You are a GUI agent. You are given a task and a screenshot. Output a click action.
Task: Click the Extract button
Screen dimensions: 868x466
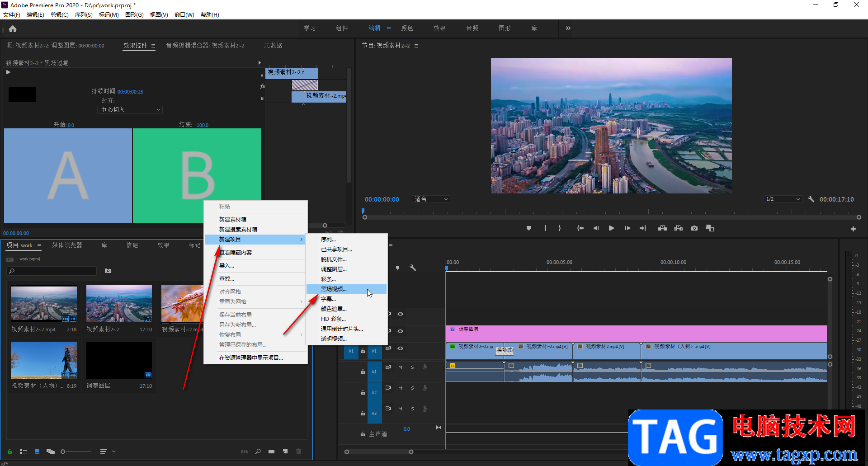pos(678,228)
